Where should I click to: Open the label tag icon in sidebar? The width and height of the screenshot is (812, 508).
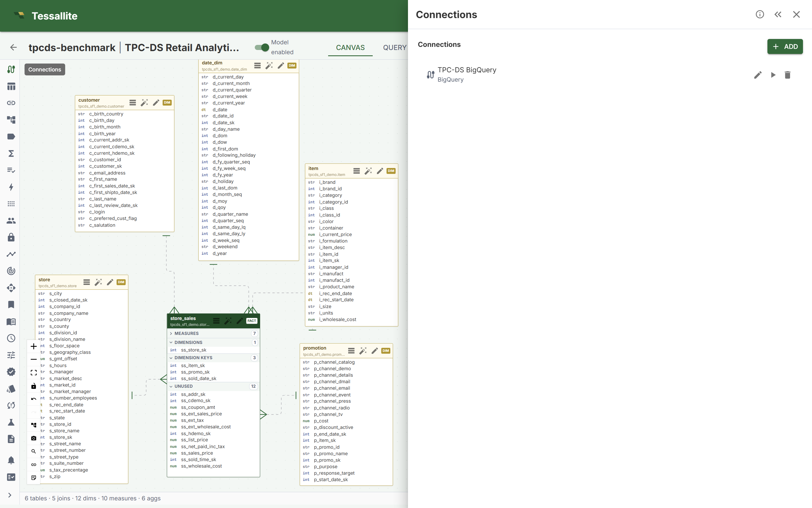pos(11,136)
